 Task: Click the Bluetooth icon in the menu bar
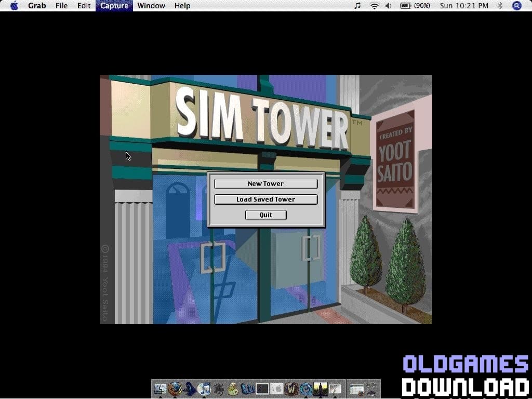pos(500,6)
